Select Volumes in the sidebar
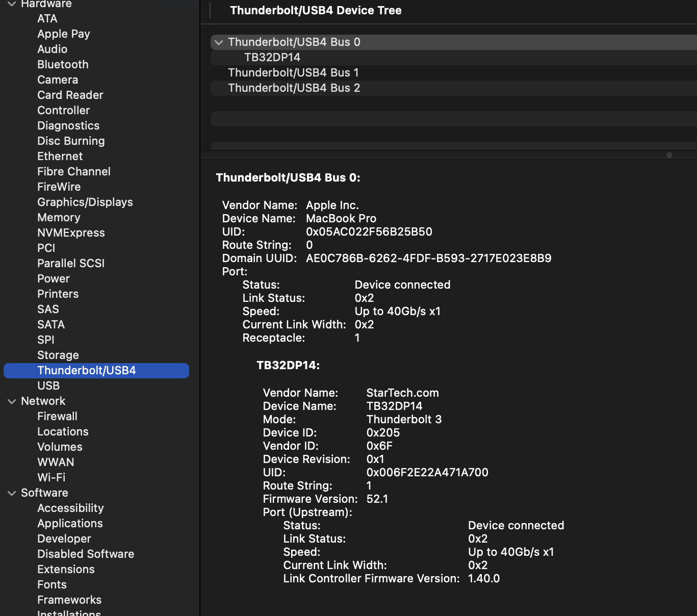The width and height of the screenshot is (697, 616). pos(60,447)
